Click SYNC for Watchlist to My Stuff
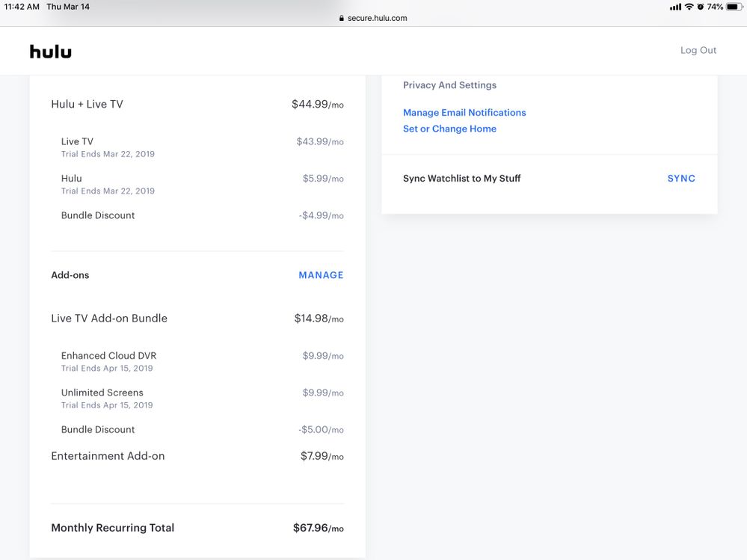Image resolution: width=747 pixels, height=560 pixels. click(x=680, y=178)
